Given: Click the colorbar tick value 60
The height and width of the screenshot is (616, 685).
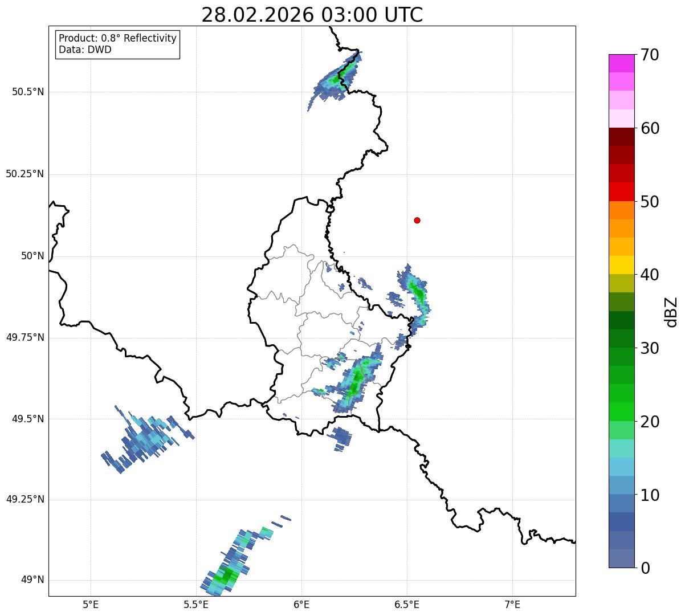Looking at the screenshot, I should coord(650,128).
